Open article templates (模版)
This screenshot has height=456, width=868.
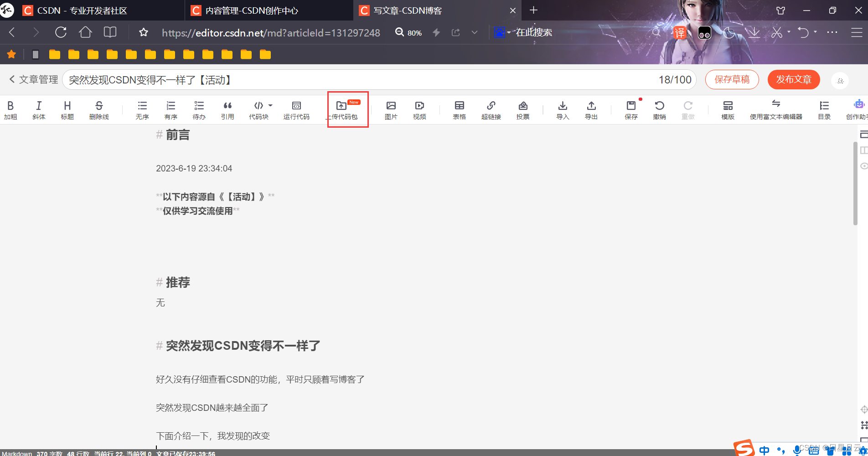pos(728,110)
